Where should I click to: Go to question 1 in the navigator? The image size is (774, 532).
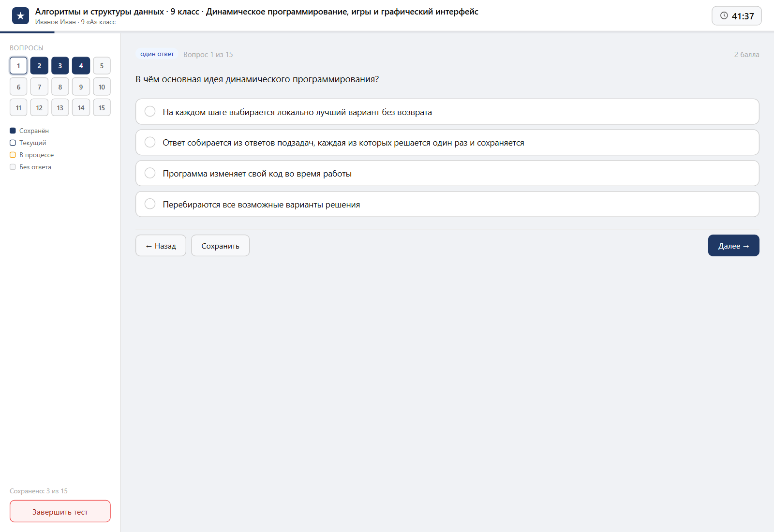click(x=18, y=66)
